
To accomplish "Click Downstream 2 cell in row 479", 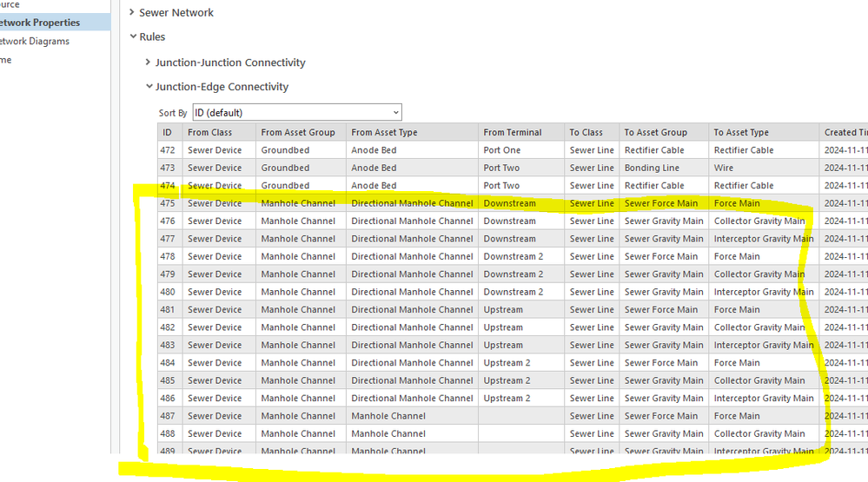I will click(521, 274).
